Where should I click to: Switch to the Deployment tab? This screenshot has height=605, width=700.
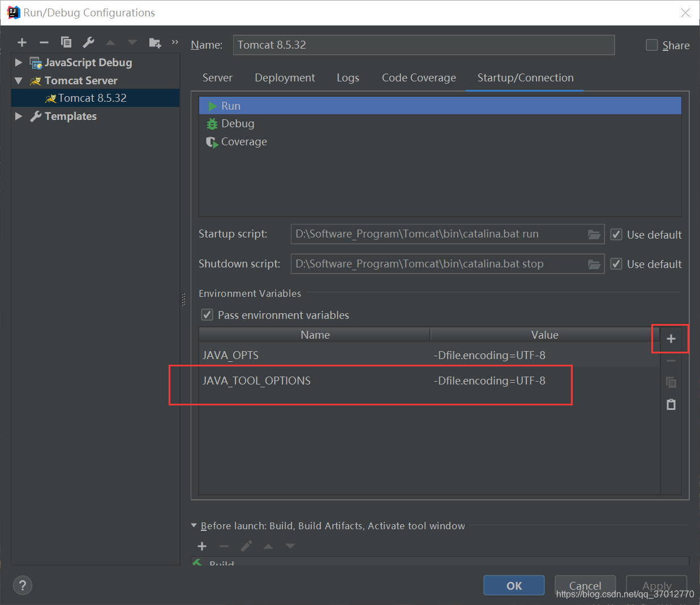[285, 78]
